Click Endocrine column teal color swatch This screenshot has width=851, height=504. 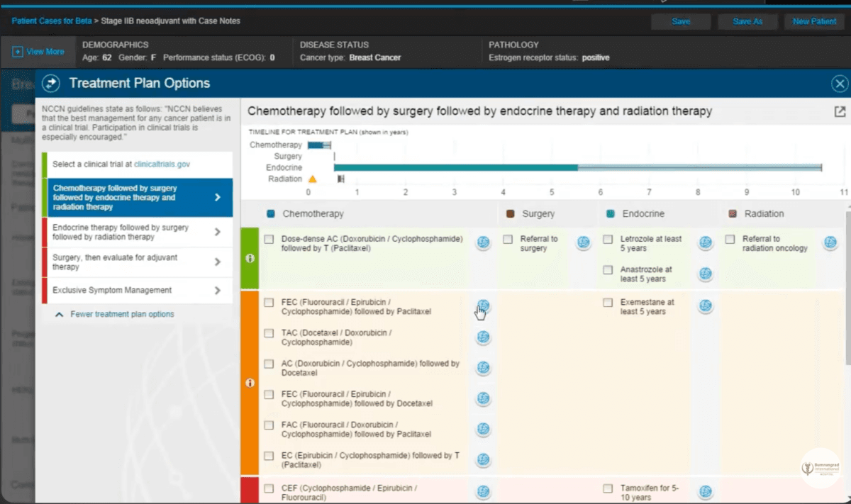(x=611, y=213)
